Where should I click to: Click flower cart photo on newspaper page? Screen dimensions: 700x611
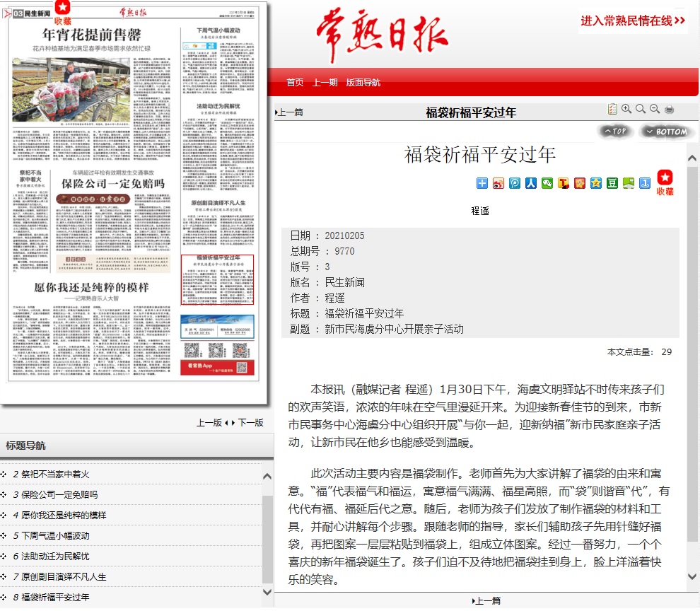(x=71, y=89)
